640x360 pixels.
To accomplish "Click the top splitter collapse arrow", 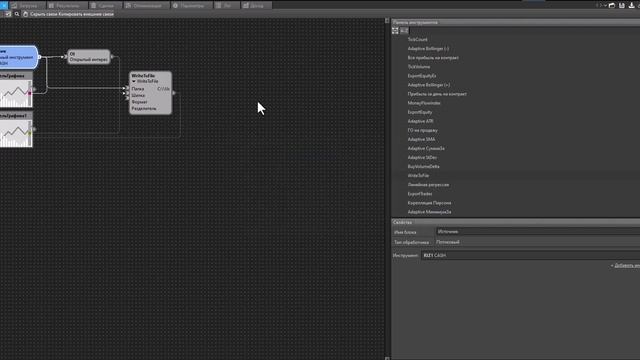I will click(387, 21).
